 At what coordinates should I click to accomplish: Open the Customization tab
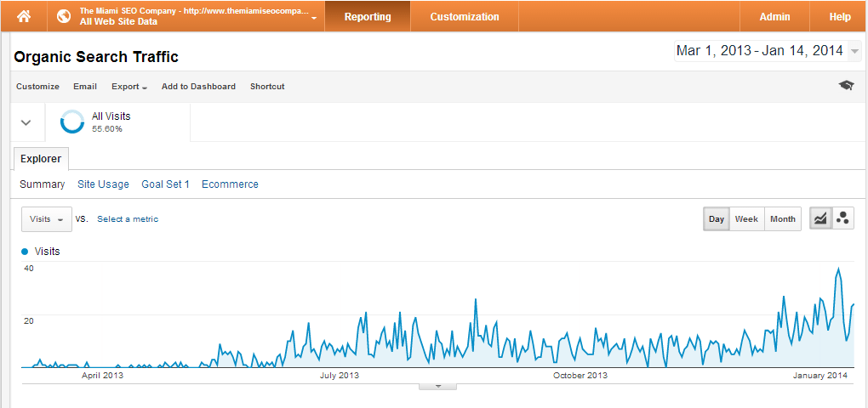click(465, 16)
